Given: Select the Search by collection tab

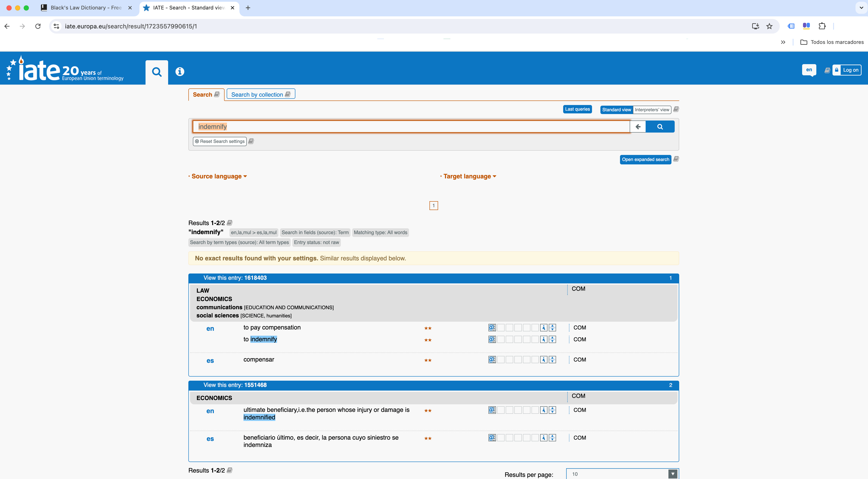Looking at the screenshot, I should click(261, 94).
